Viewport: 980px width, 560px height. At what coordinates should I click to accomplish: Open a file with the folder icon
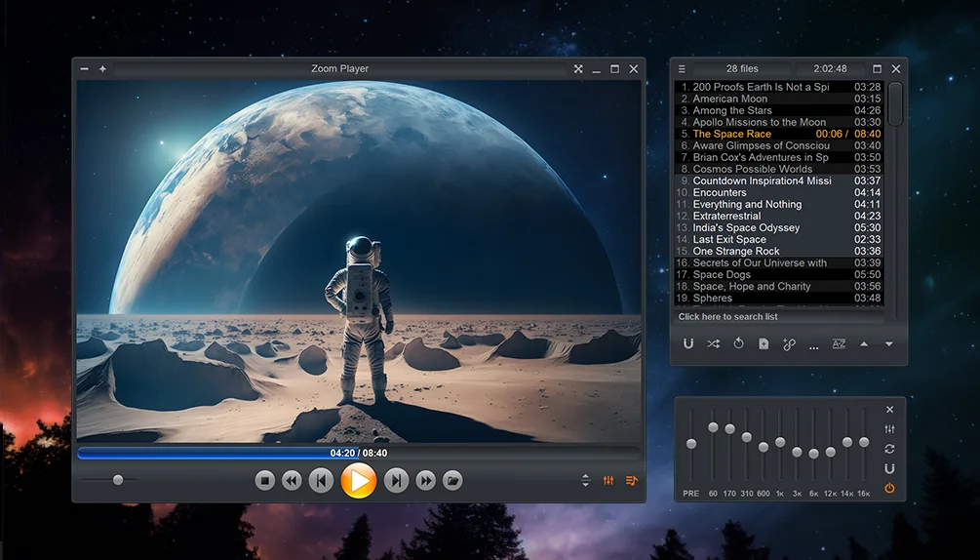(x=452, y=480)
